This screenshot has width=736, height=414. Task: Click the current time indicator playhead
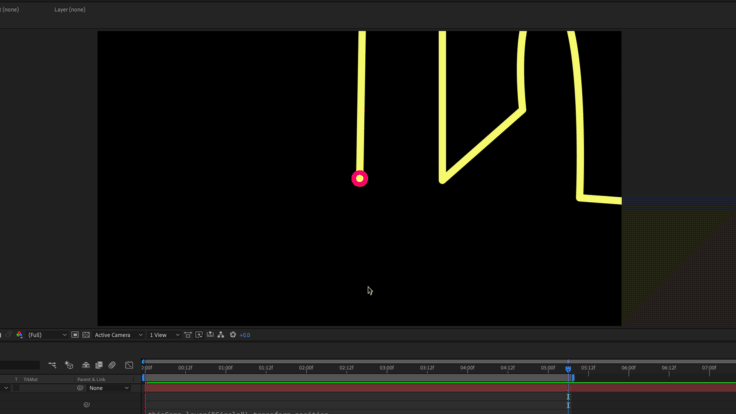(x=568, y=369)
